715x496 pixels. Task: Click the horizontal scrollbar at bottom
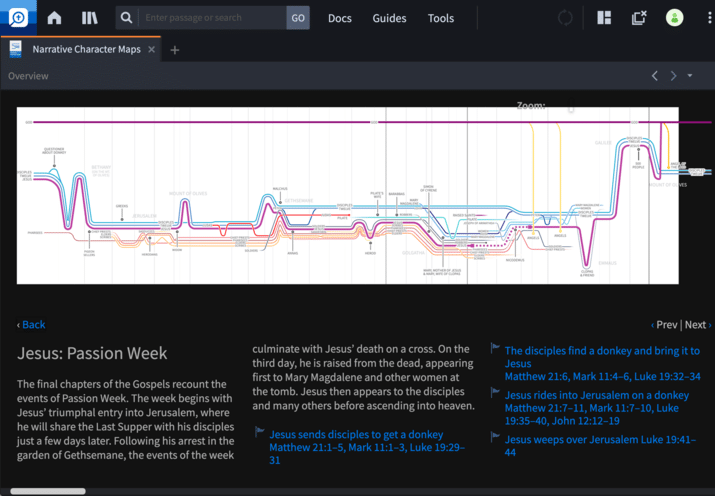tap(48, 491)
